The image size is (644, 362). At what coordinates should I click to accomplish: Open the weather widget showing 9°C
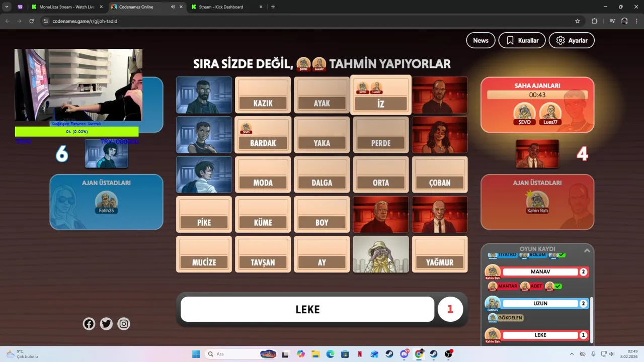22,354
